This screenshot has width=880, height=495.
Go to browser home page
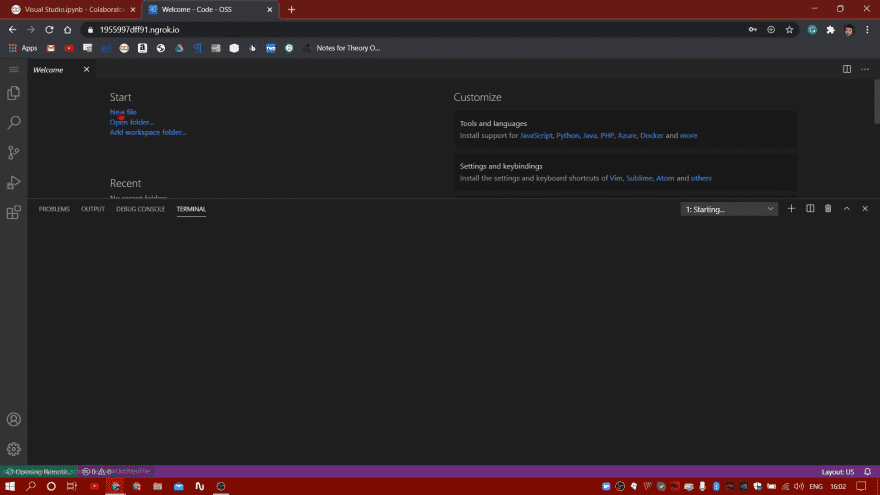[x=67, y=30]
